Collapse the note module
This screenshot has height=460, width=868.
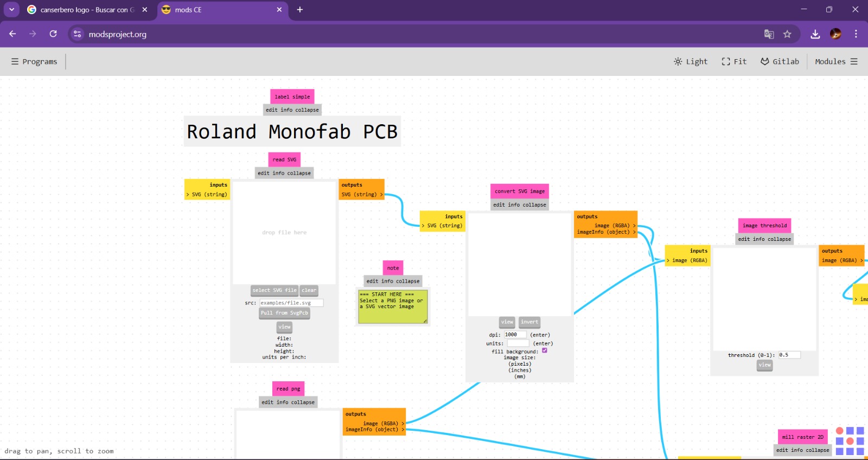click(407, 282)
